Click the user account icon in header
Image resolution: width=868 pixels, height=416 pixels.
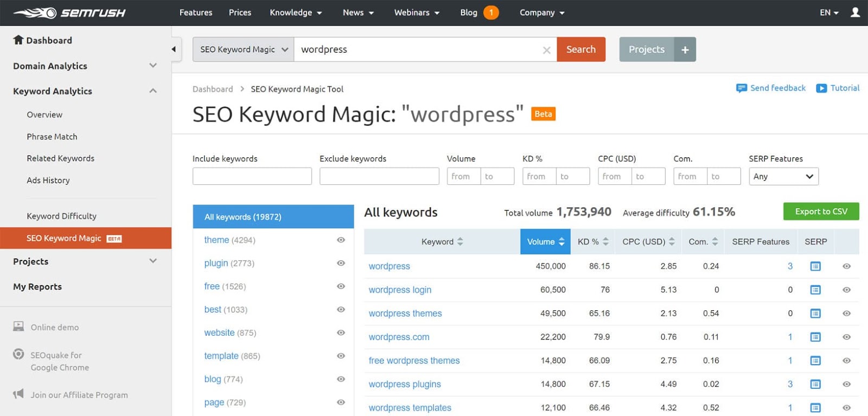pyautogui.click(x=855, y=12)
